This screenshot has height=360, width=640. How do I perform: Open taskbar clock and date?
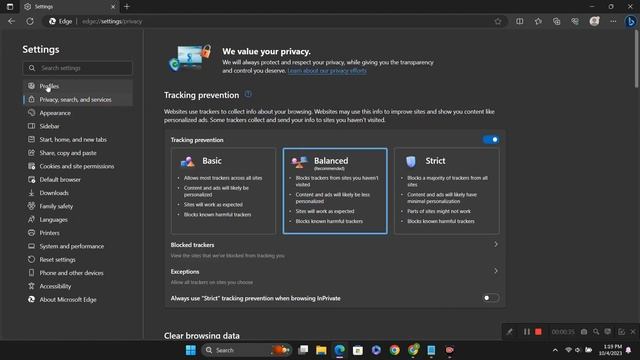coord(610,350)
